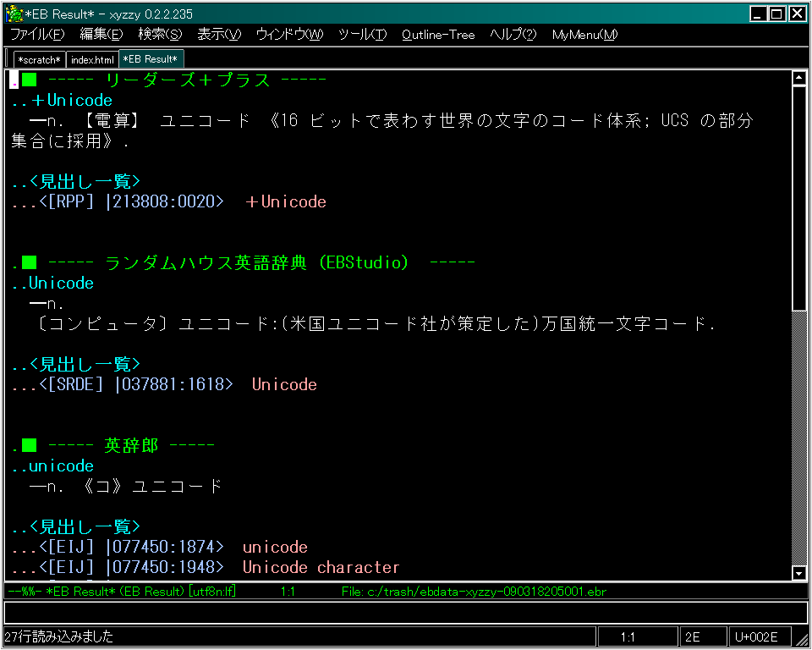The height and width of the screenshot is (650, 812).
Task: Click the 1:1 cursor position status cell
Action: pos(638,636)
